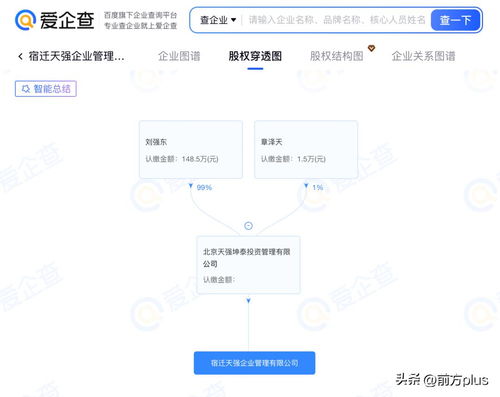Click the VIP diamond badge icon

click(371, 48)
